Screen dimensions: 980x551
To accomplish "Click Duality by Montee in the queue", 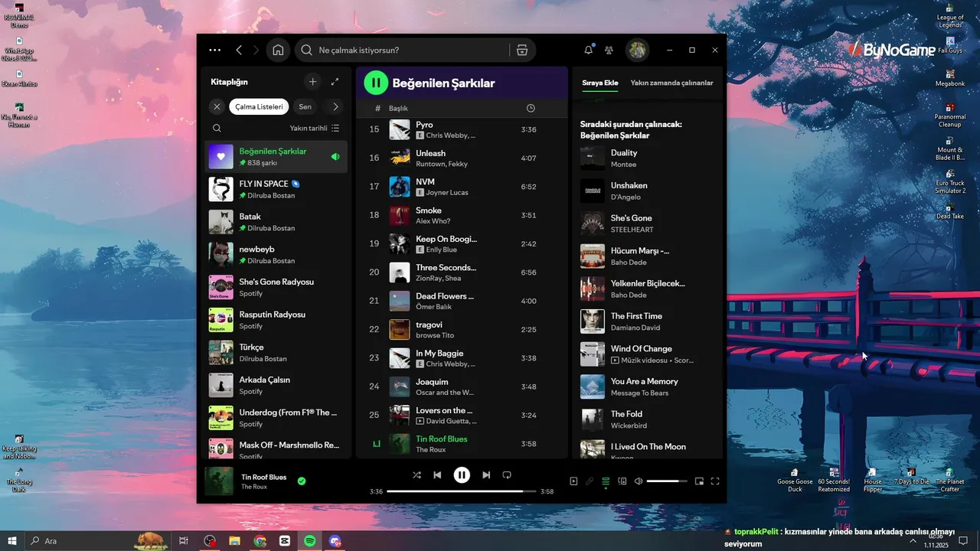I will [x=648, y=158].
